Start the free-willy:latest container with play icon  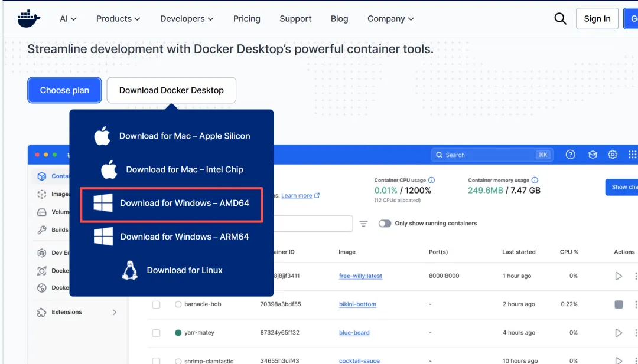coord(619,276)
